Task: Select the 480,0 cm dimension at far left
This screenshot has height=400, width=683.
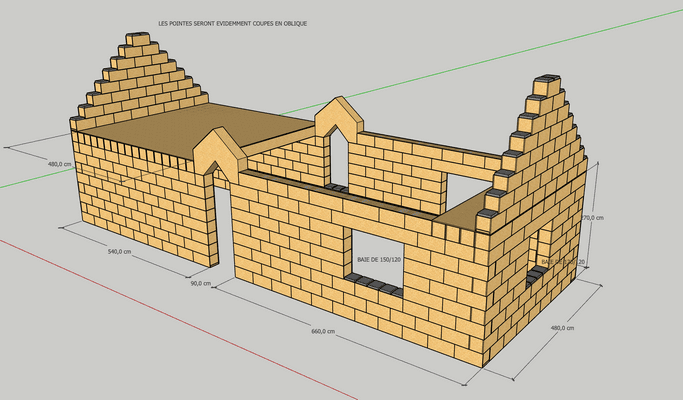Action: 60,162
